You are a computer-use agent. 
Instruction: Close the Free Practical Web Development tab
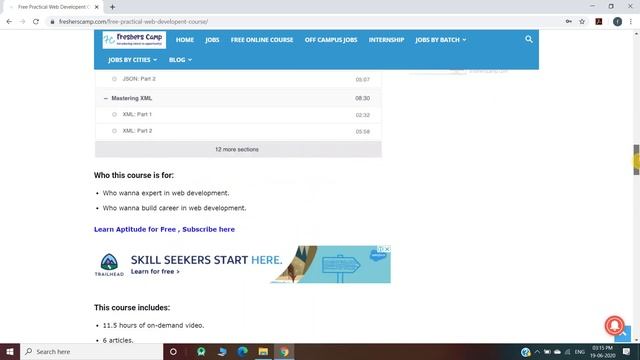[97, 7]
